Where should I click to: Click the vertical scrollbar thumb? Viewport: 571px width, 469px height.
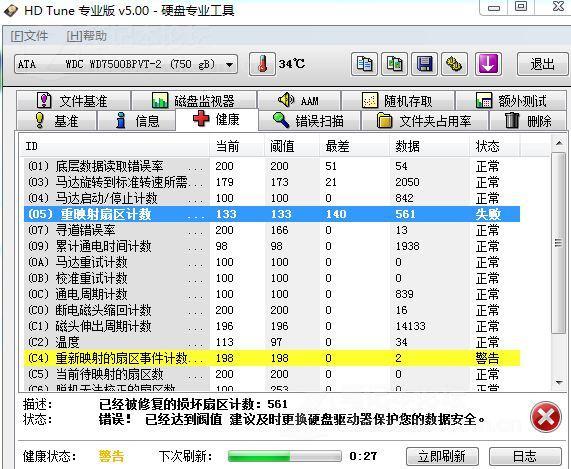click(x=559, y=243)
